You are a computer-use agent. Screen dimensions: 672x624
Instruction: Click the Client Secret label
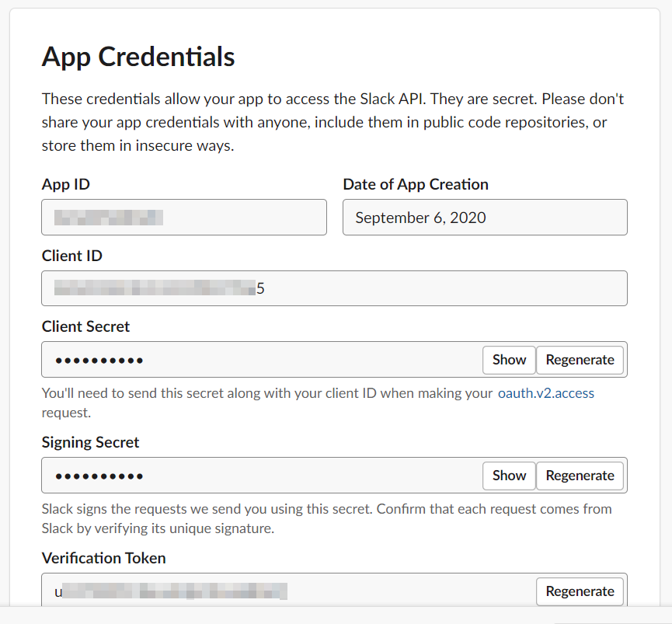click(x=85, y=326)
